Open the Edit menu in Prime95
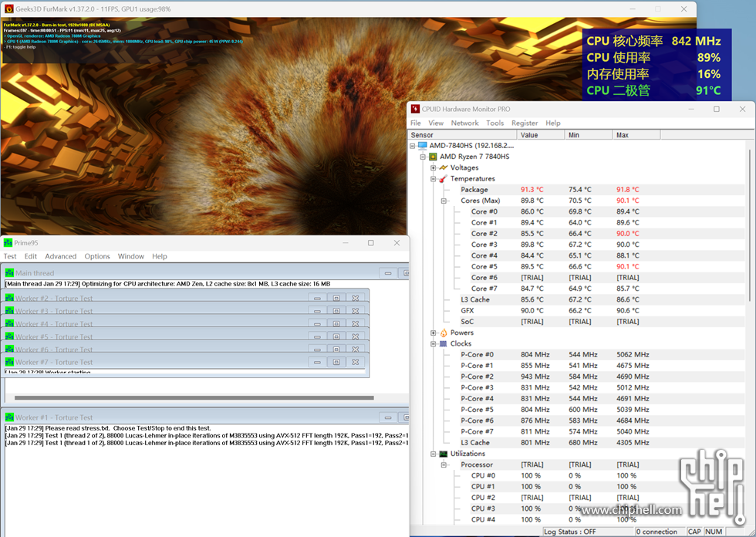This screenshot has width=756, height=537. click(31, 256)
